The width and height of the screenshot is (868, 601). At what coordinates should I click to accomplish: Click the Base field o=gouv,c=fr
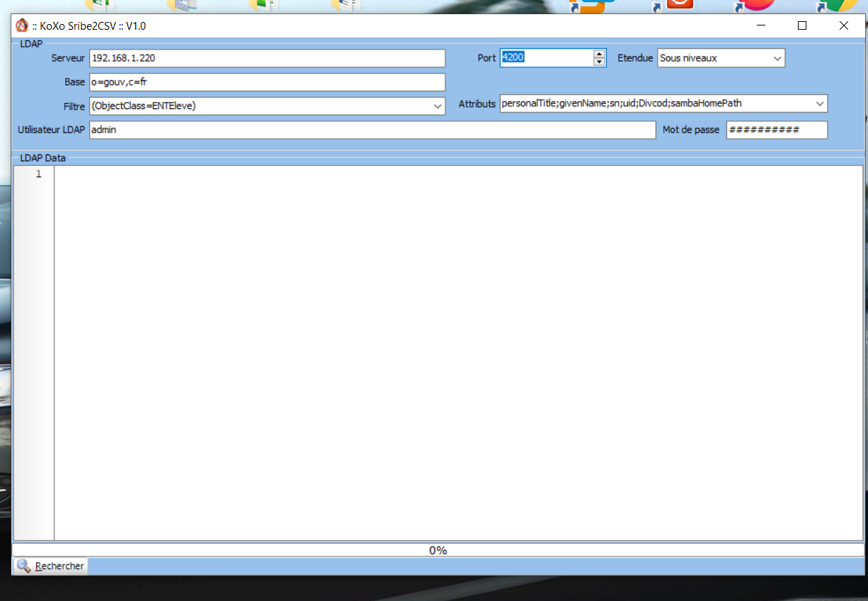(x=268, y=82)
